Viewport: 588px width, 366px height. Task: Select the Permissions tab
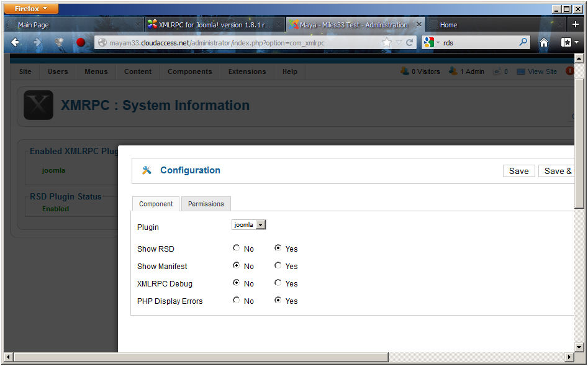[x=206, y=204]
